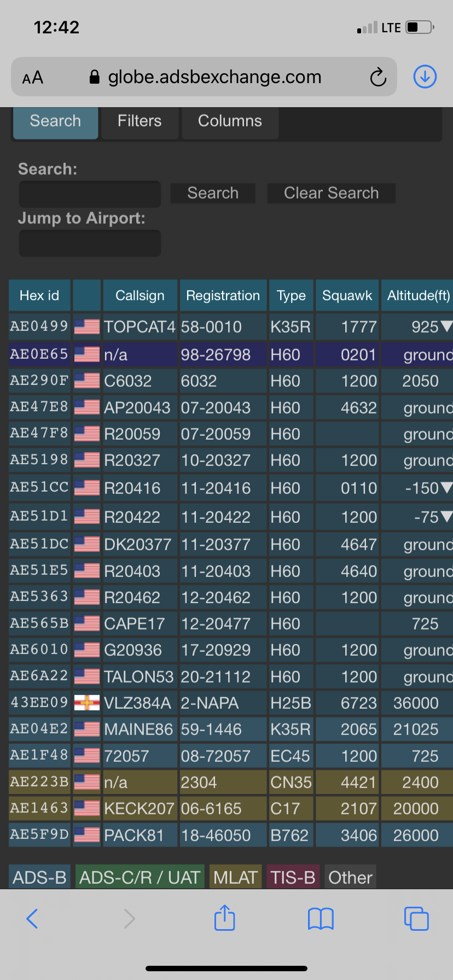Focus the Search text input field

click(x=90, y=194)
